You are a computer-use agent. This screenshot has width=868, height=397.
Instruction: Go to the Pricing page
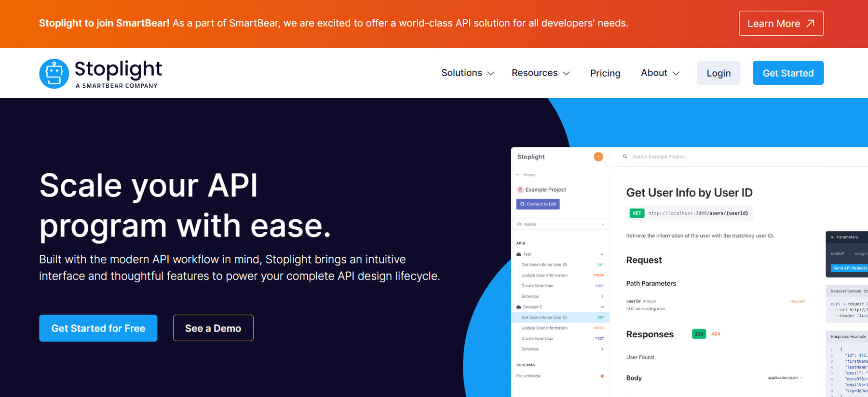click(x=605, y=73)
